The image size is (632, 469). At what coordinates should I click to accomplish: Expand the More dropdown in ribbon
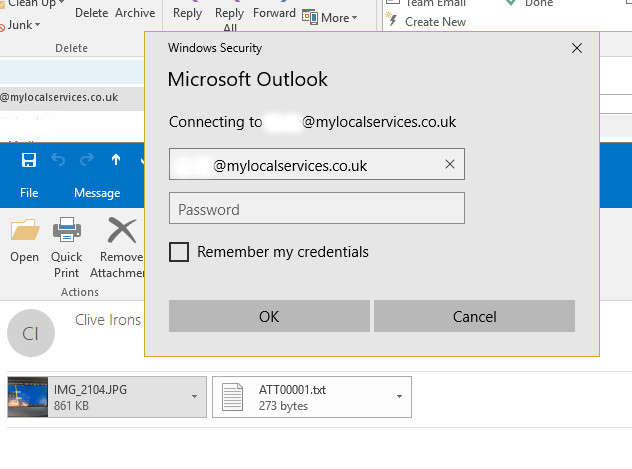tap(354, 18)
